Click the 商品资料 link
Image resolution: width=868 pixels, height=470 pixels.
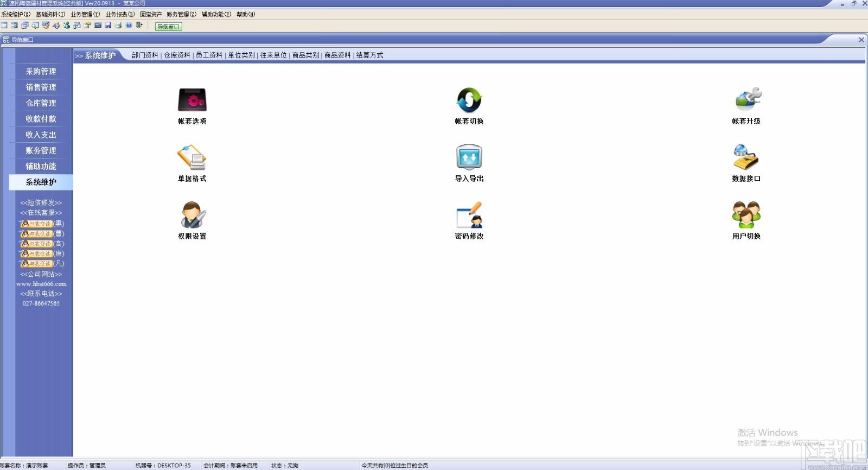(337, 55)
